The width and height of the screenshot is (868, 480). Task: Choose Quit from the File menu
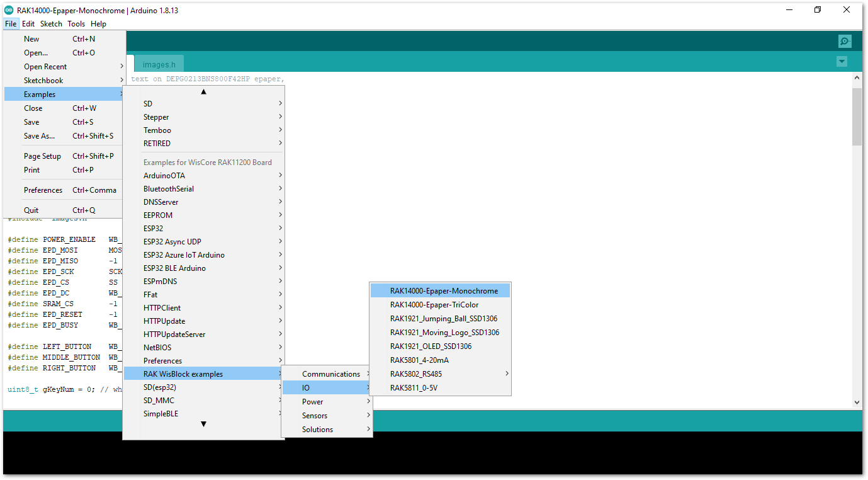(x=64, y=210)
